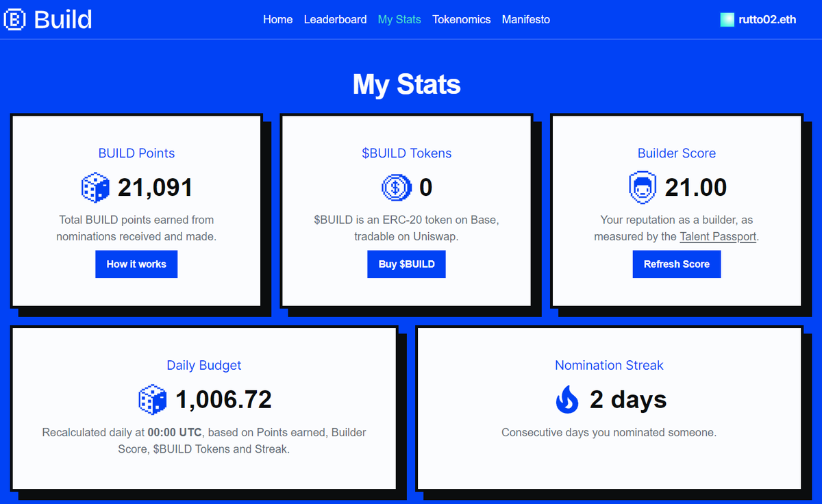
Task: Click the dice icon beside BUILD Points
Action: point(95,188)
